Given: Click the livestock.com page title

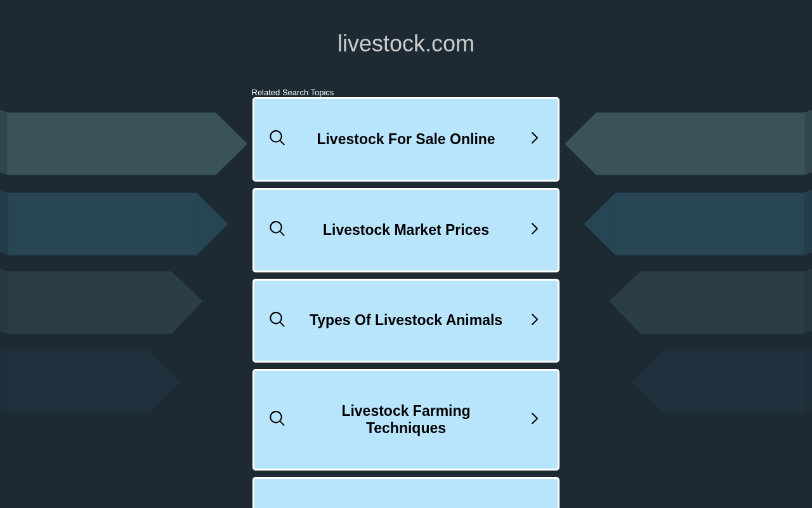Looking at the screenshot, I should tap(406, 44).
